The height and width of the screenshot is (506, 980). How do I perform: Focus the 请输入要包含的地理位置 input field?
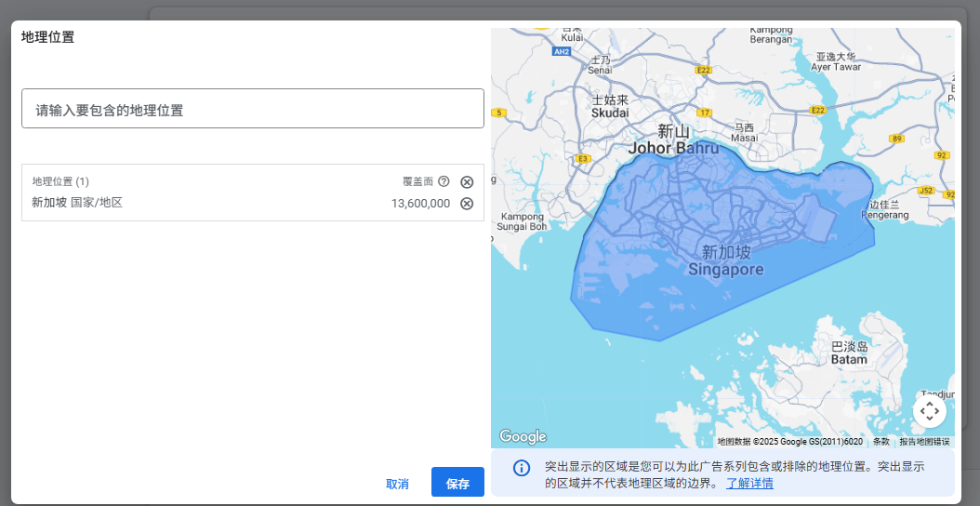coord(253,109)
